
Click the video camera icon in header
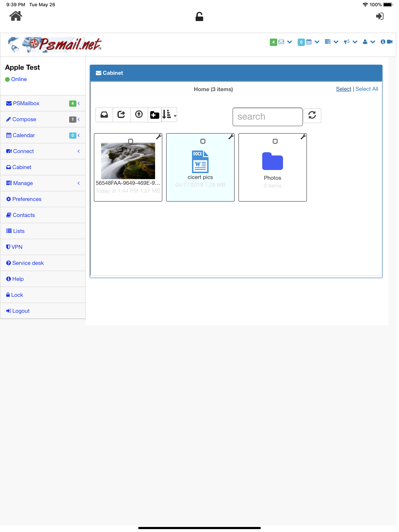[390, 42]
